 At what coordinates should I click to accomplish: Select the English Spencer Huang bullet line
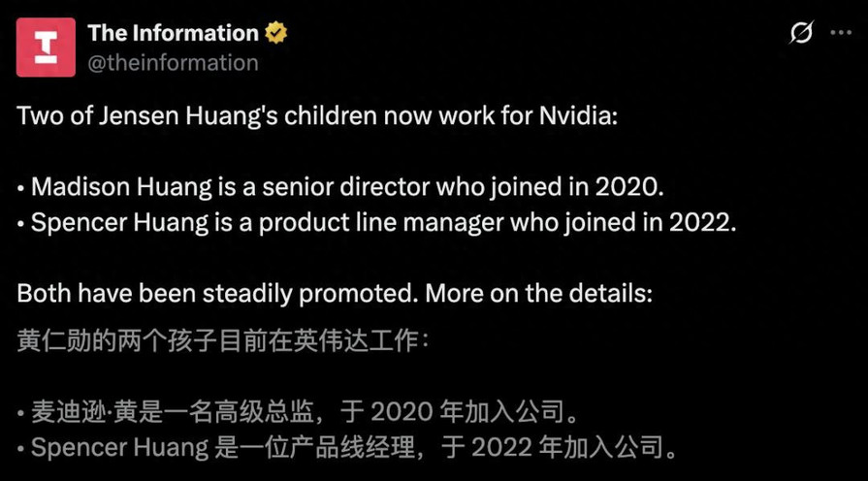click(x=377, y=222)
